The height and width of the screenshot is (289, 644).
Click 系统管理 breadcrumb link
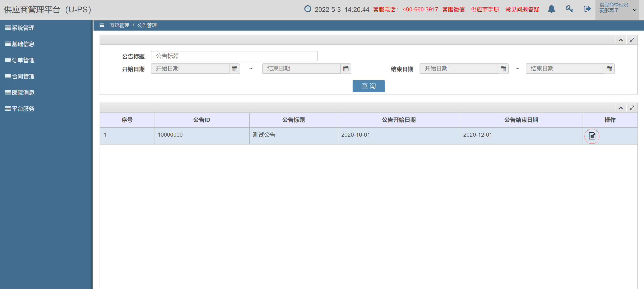tap(119, 25)
